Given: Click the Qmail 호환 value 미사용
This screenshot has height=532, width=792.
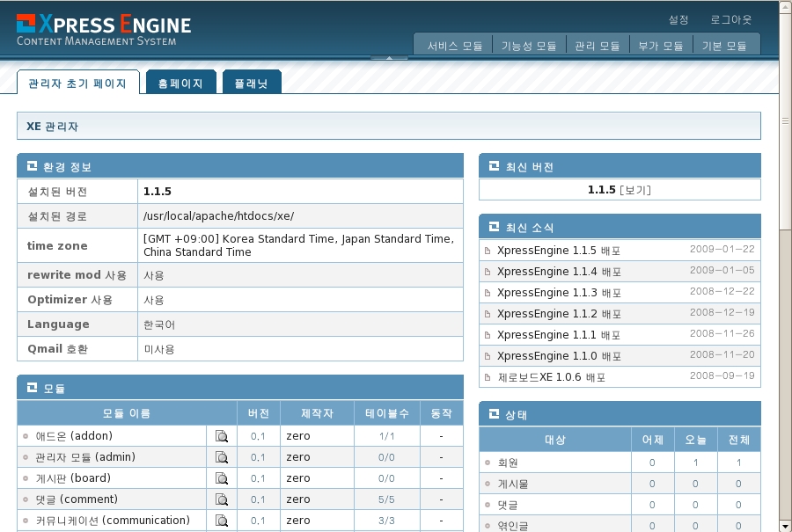Looking at the screenshot, I should click(x=159, y=349).
